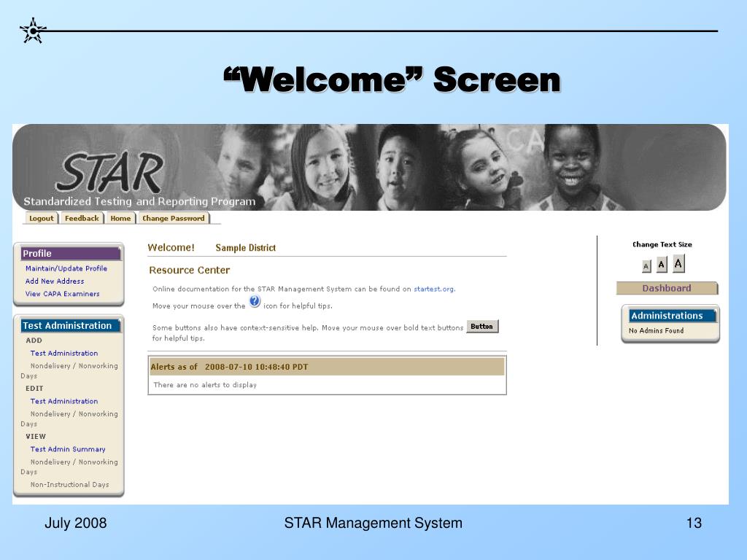The width and height of the screenshot is (747, 560).
Task: Open the Feedback tab
Action: click(x=82, y=219)
